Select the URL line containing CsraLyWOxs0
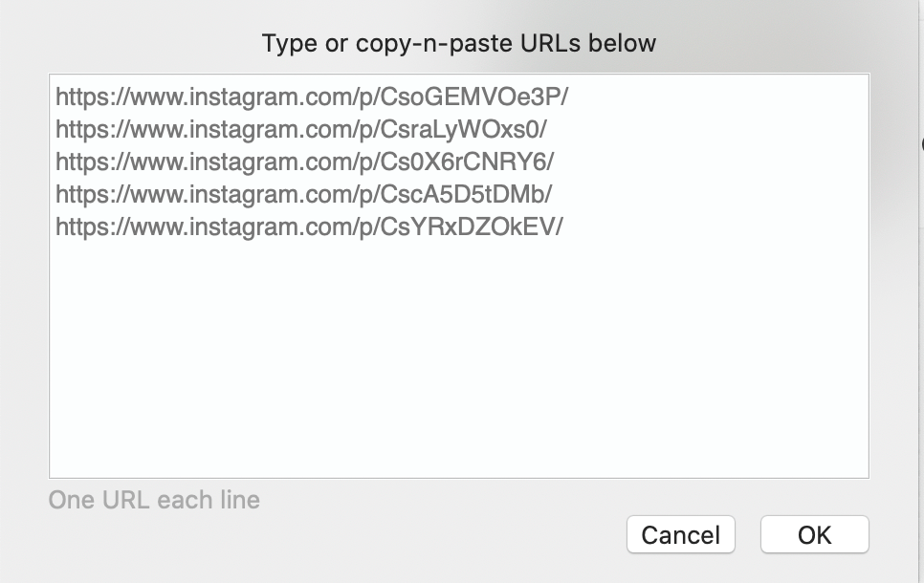This screenshot has height=583, width=924. coord(301,129)
